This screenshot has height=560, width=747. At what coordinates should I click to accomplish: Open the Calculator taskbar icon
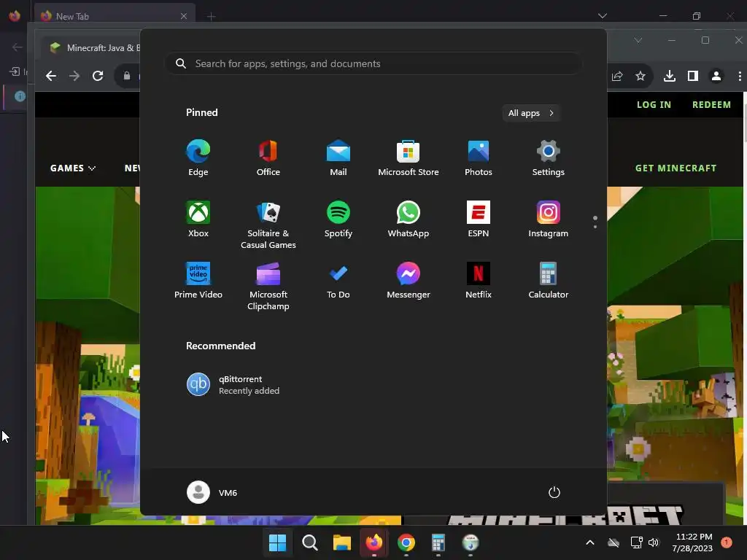(x=438, y=542)
